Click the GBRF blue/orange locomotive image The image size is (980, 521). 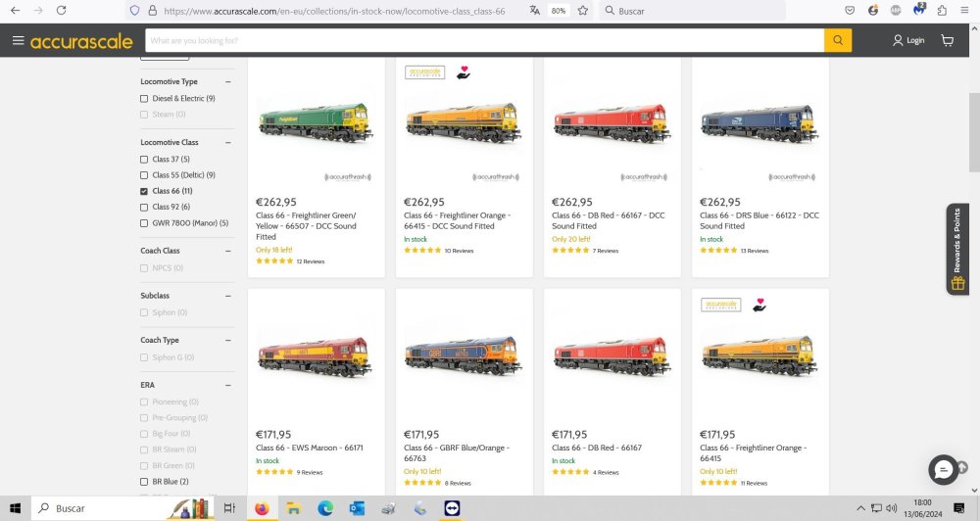click(x=464, y=355)
